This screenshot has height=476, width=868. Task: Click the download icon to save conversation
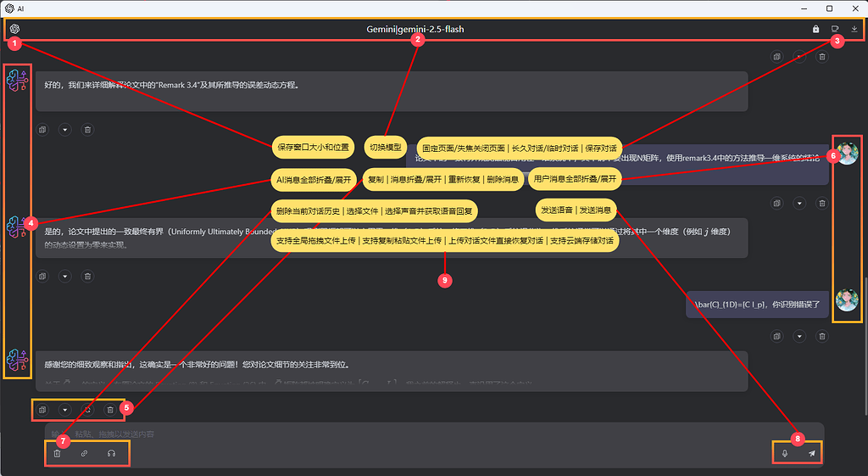(854, 29)
